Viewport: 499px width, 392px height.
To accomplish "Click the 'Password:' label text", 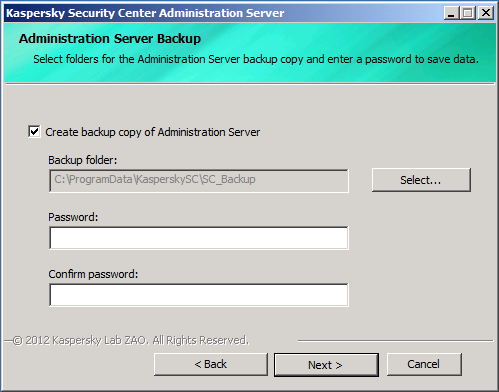I will tap(73, 217).
